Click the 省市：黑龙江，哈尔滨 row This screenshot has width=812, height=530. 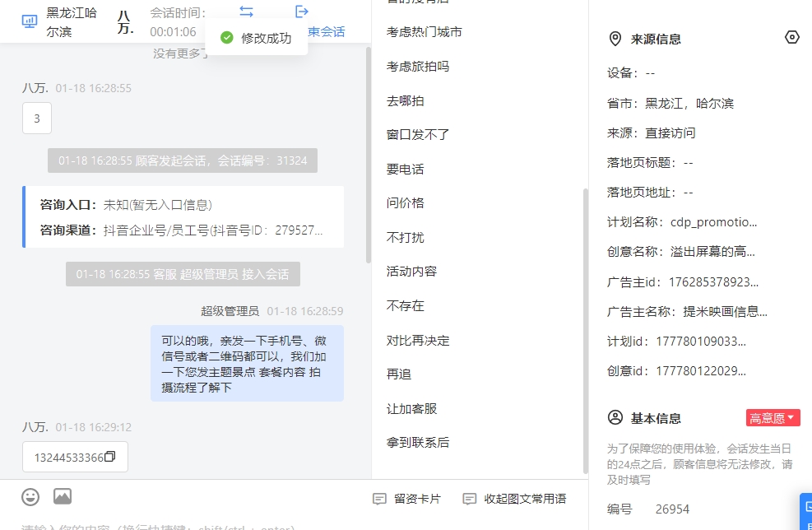click(670, 103)
